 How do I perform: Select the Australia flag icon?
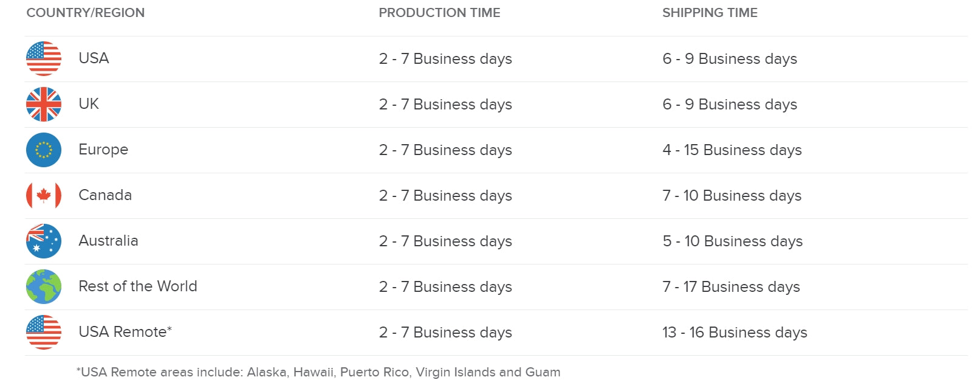click(x=44, y=241)
